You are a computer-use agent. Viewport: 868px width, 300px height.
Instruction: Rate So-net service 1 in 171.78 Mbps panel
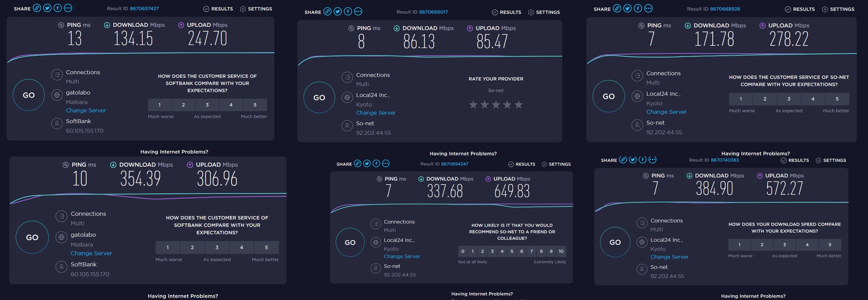[741, 99]
